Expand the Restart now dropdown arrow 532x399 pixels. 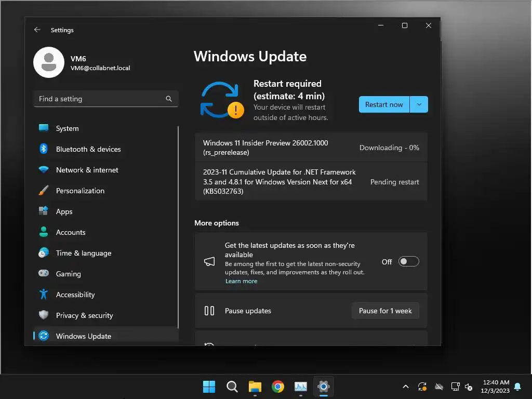coord(419,104)
